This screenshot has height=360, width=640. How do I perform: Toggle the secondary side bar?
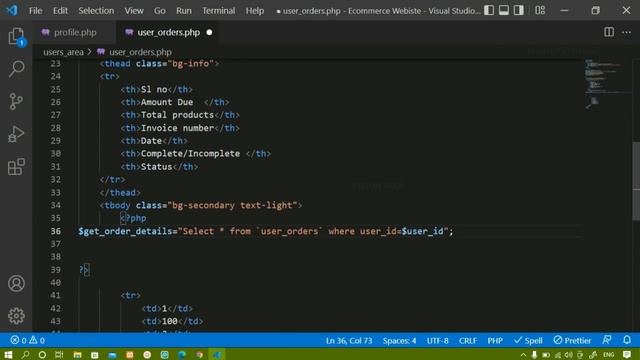click(518, 10)
